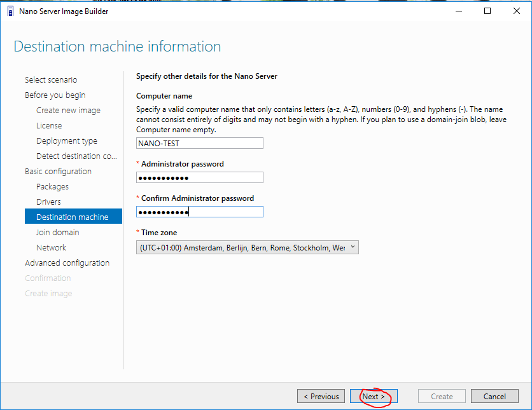Screen dimensions: 532x410
Task: Close the Nano Server Image Builder window
Action: pyautogui.click(x=516, y=11)
